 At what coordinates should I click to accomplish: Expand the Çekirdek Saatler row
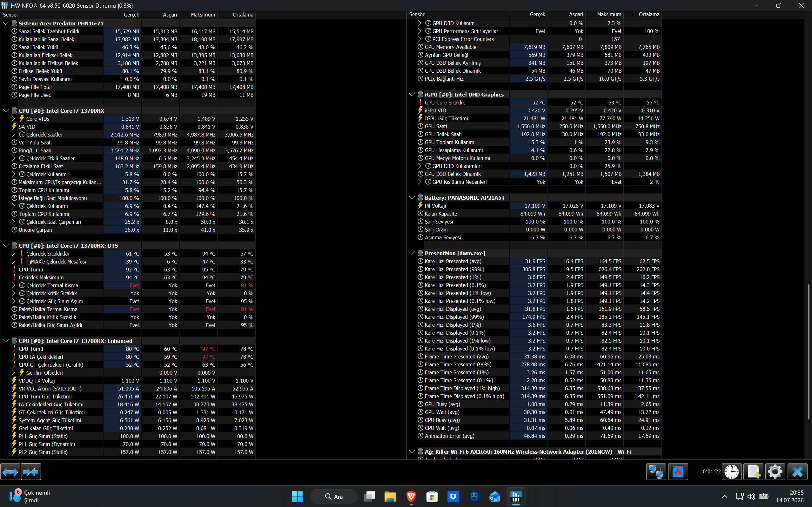click(13, 135)
